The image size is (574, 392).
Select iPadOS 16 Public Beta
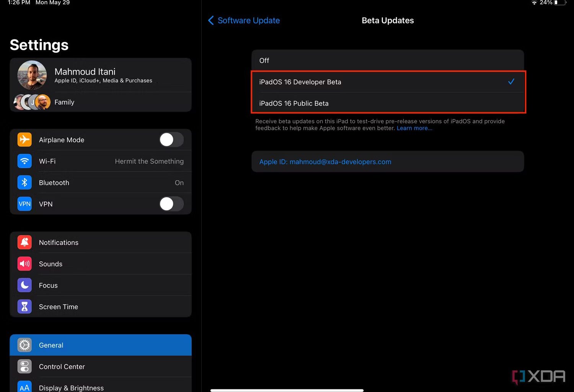tap(388, 103)
